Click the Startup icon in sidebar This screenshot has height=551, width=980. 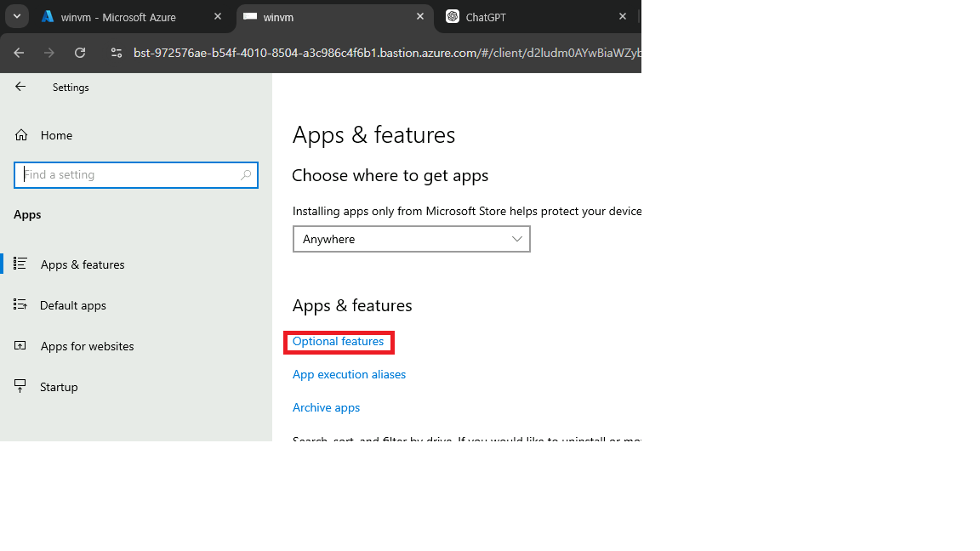(x=20, y=386)
